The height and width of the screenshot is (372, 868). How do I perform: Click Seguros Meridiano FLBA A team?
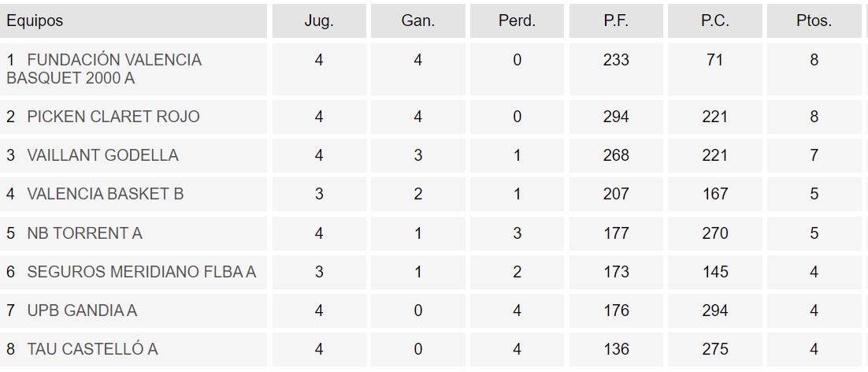click(x=141, y=272)
